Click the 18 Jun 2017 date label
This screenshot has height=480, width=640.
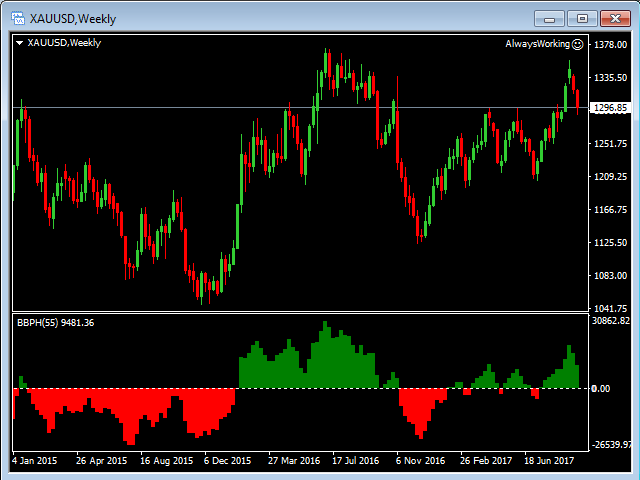[548, 461]
